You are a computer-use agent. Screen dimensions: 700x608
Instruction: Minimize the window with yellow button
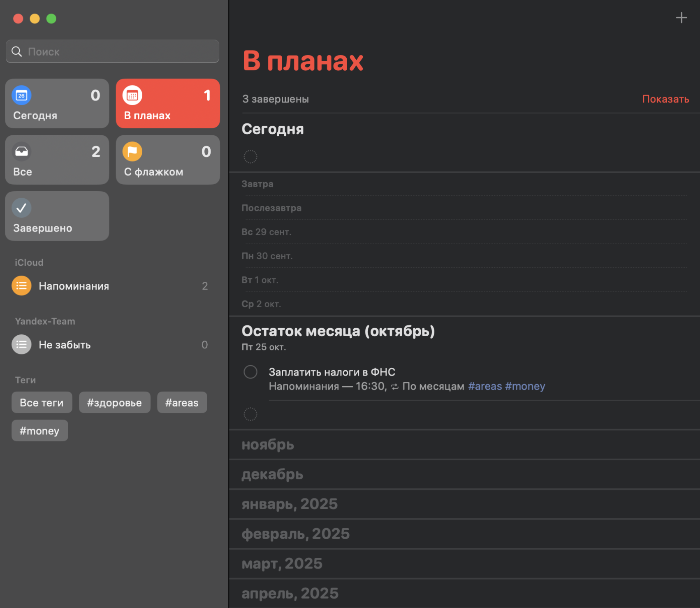point(35,19)
